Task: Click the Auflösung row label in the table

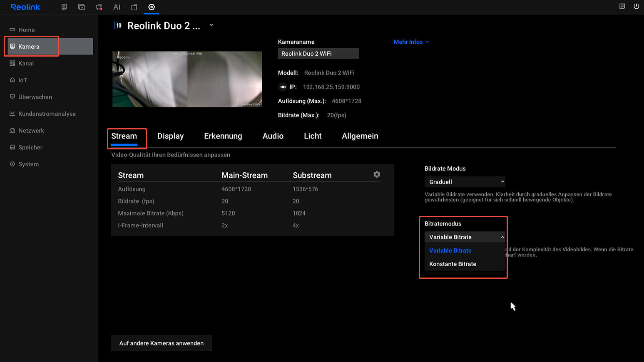Action: [x=132, y=189]
